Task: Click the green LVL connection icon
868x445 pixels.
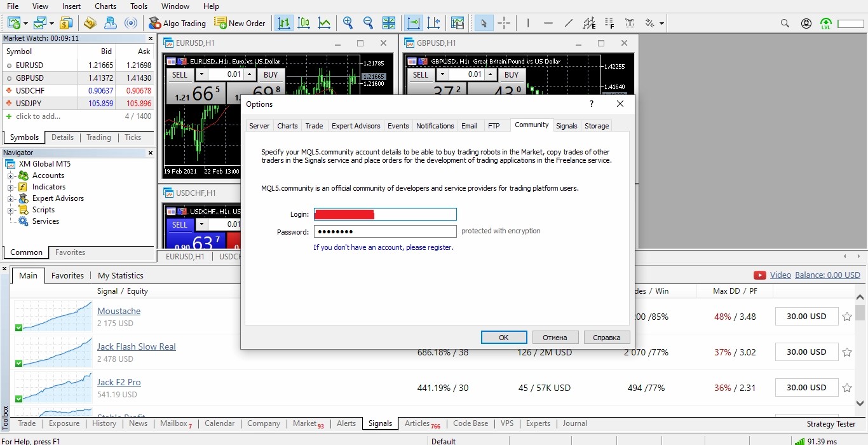Action: point(826,24)
